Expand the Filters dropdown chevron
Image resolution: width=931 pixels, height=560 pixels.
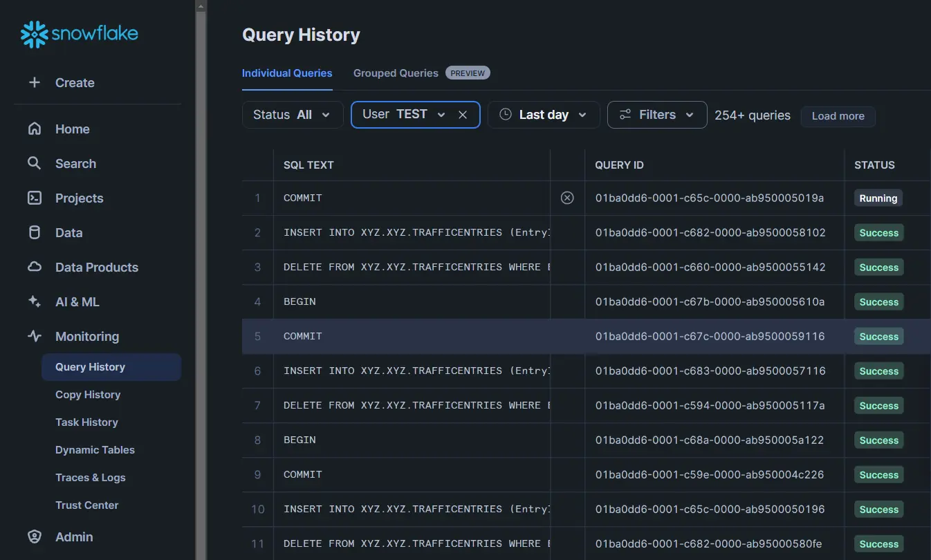coord(690,115)
